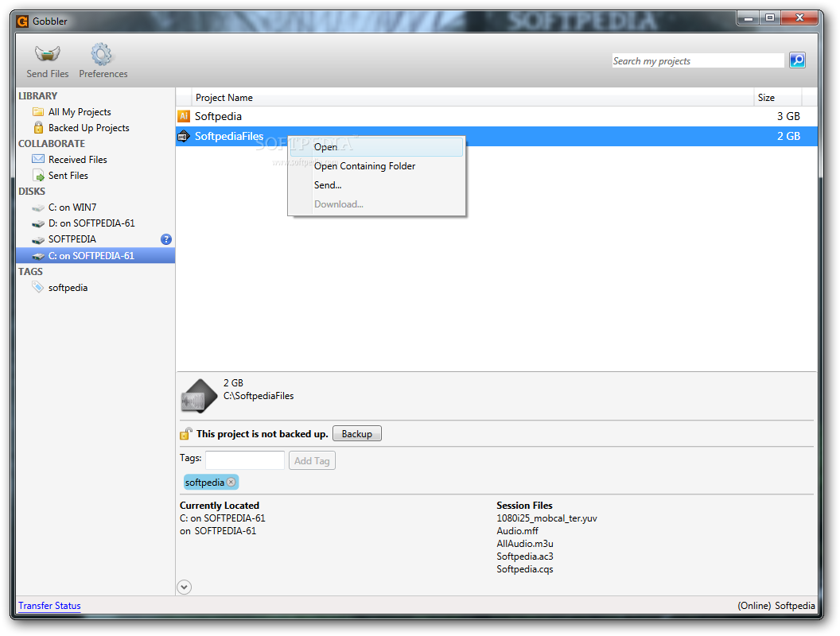840x636 pixels.
Task: Select the softpedia tag in sidebar
Action: [68, 288]
